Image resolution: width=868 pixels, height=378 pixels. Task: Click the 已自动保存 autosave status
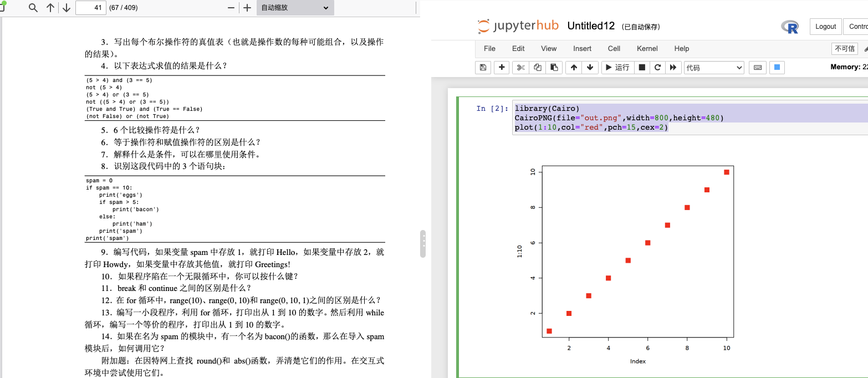[x=641, y=27]
